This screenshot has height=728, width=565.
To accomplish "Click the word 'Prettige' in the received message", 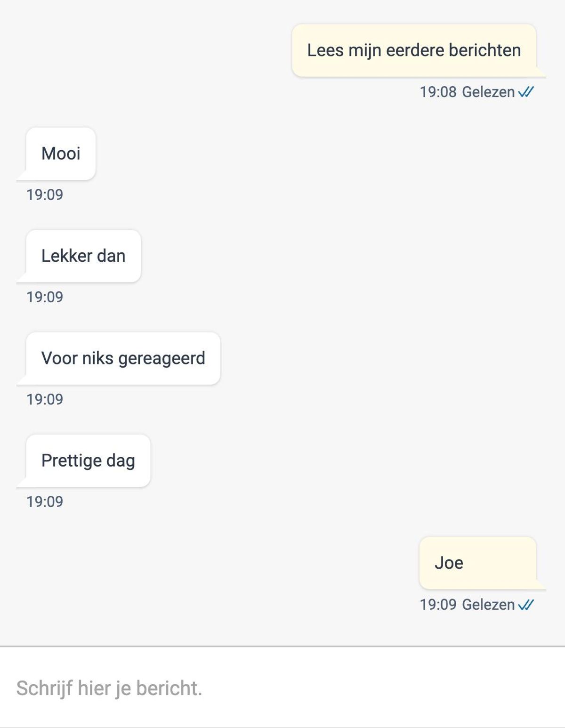I will point(71,461).
